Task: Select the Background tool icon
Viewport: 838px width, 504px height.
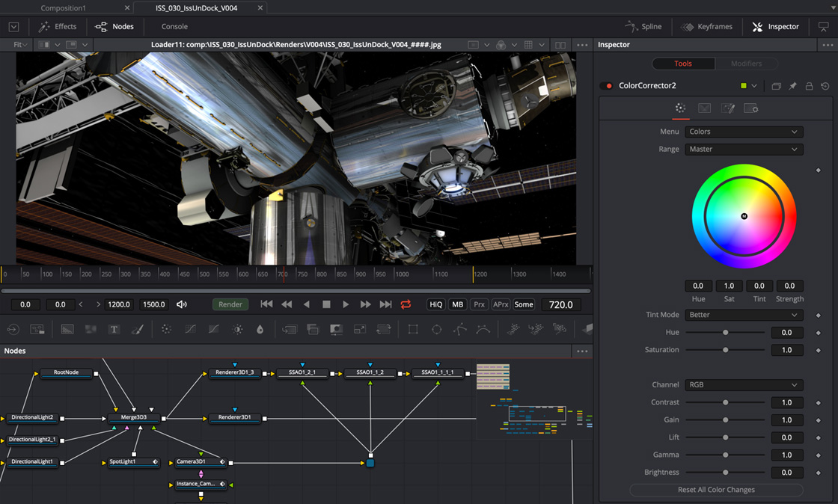Action: pyautogui.click(x=67, y=329)
